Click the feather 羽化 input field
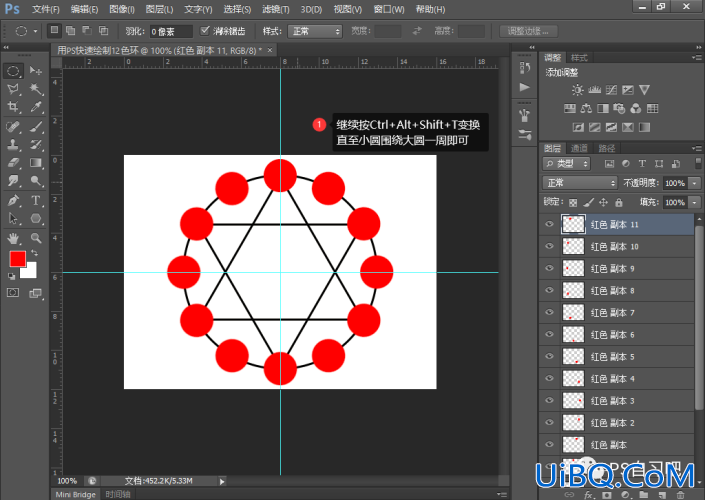 [x=171, y=31]
